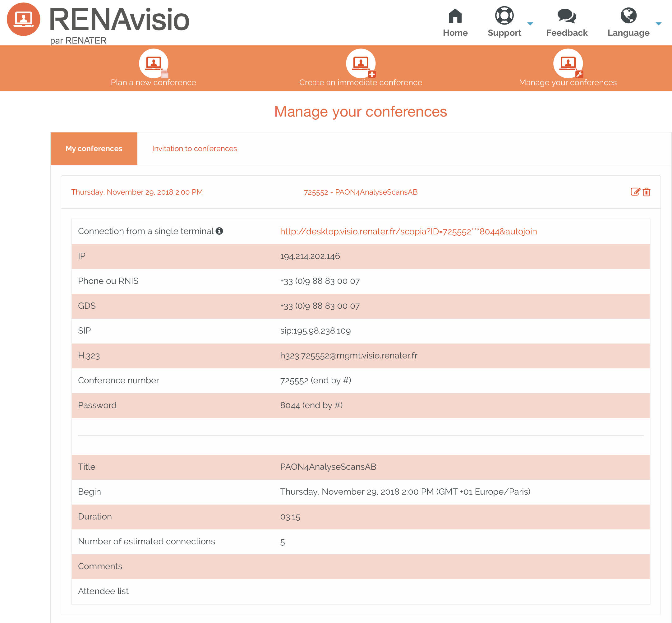The height and width of the screenshot is (623, 672).
Task: Open the desktop.visio.renater.fr scopia link
Action: click(x=408, y=231)
